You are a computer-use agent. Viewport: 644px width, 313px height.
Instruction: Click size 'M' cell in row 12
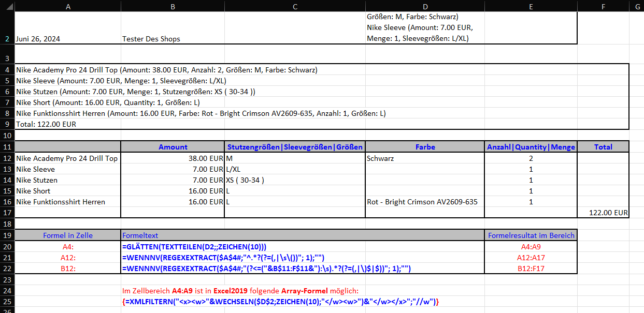(295, 158)
